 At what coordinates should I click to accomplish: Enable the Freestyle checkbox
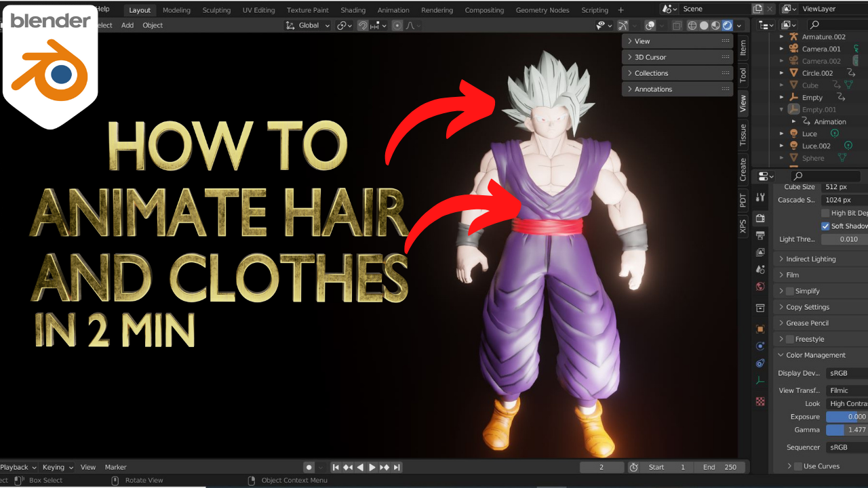[x=789, y=339]
